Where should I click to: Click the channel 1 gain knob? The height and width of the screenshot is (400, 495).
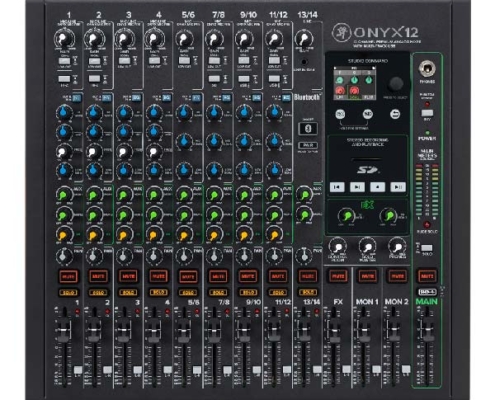click(63, 39)
